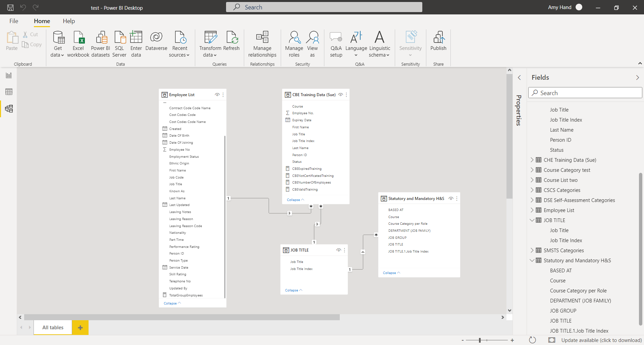
Task: Open Recent sources dropdown
Action: [179, 44]
